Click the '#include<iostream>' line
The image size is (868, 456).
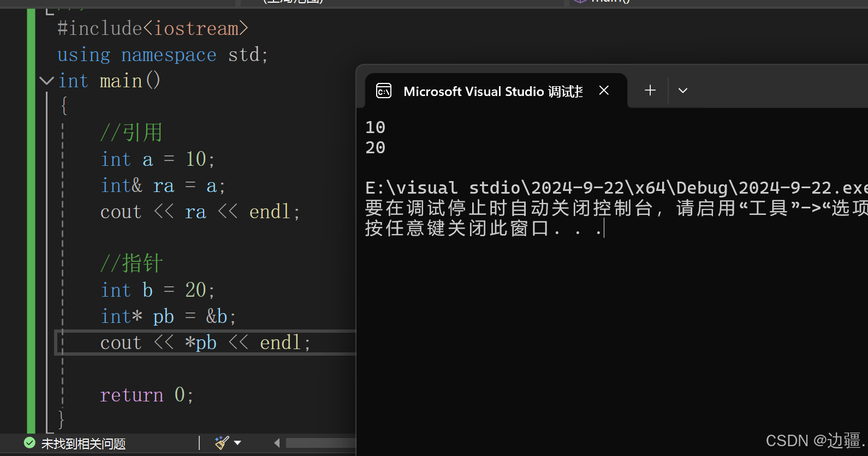[x=153, y=28]
